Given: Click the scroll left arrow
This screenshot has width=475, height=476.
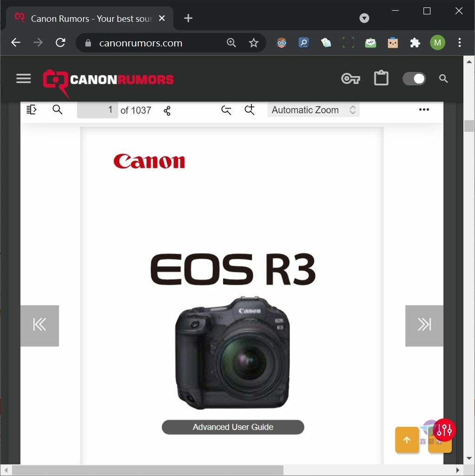Looking at the screenshot, I should [6, 470].
